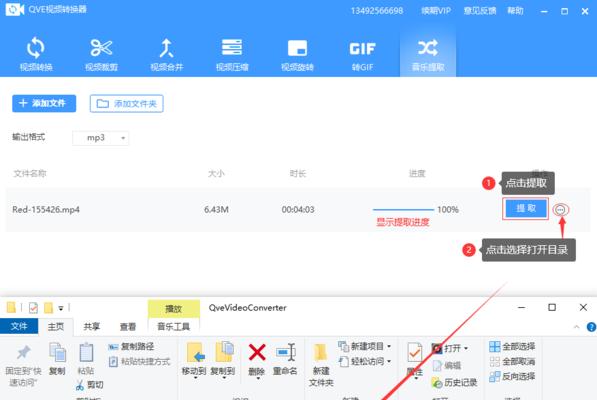
Task: Open the 视频转换 video convert tool
Action: point(36,54)
